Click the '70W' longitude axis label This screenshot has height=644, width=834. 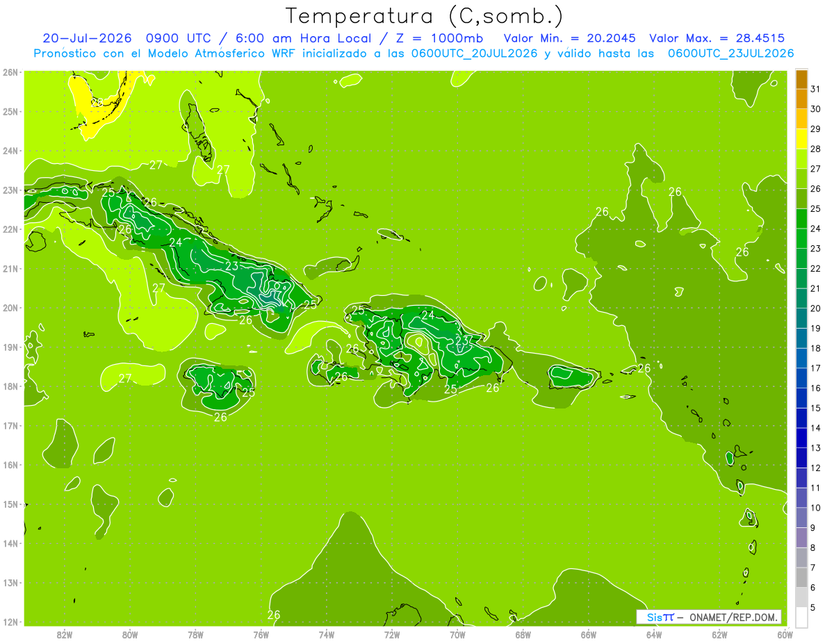[457, 634]
